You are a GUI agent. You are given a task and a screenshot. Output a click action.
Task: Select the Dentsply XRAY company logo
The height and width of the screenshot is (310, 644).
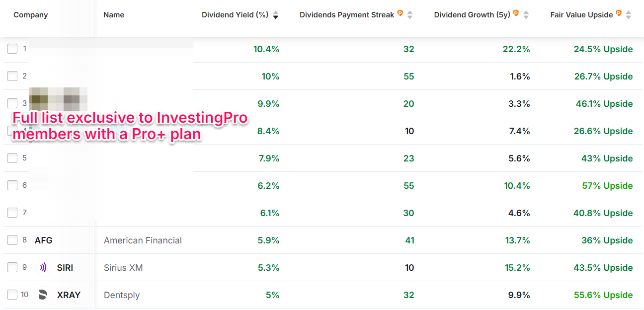[43, 295]
